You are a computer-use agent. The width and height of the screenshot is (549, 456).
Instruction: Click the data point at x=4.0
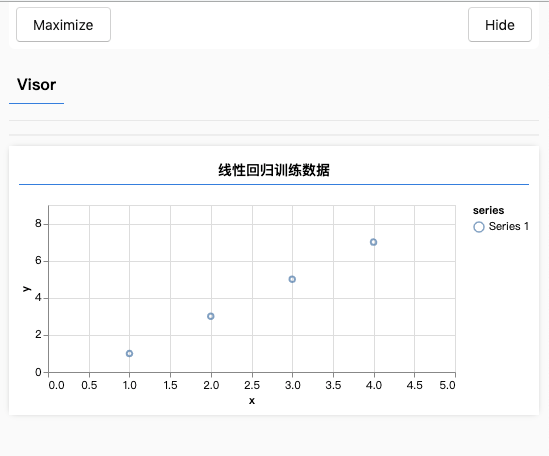(x=373, y=242)
